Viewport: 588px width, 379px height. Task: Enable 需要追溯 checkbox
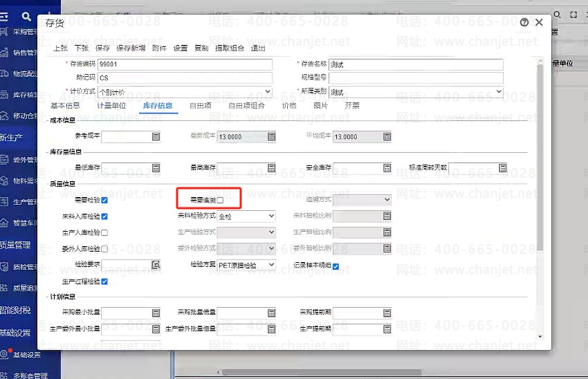pyautogui.click(x=220, y=200)
